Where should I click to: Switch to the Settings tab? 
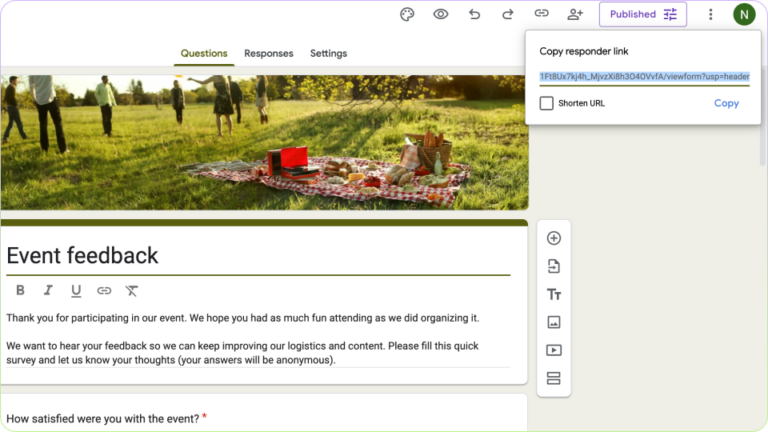[x=328, y=53]
